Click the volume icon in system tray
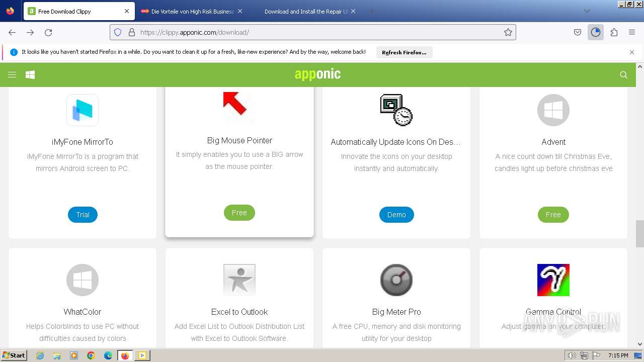Screen dimensions: 644x362 pos(572,355)
